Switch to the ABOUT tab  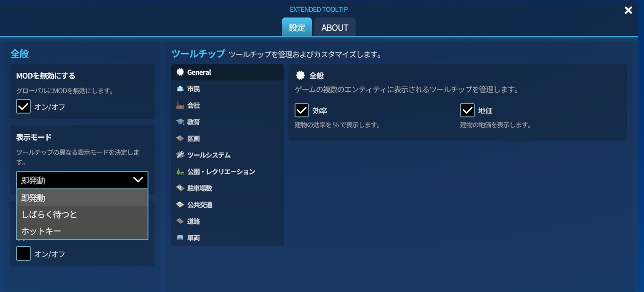click(x=335, y=27)
